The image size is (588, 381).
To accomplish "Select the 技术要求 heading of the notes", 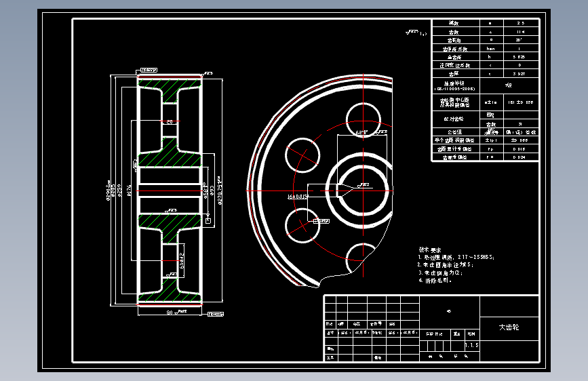I will [x=430, y=249].
